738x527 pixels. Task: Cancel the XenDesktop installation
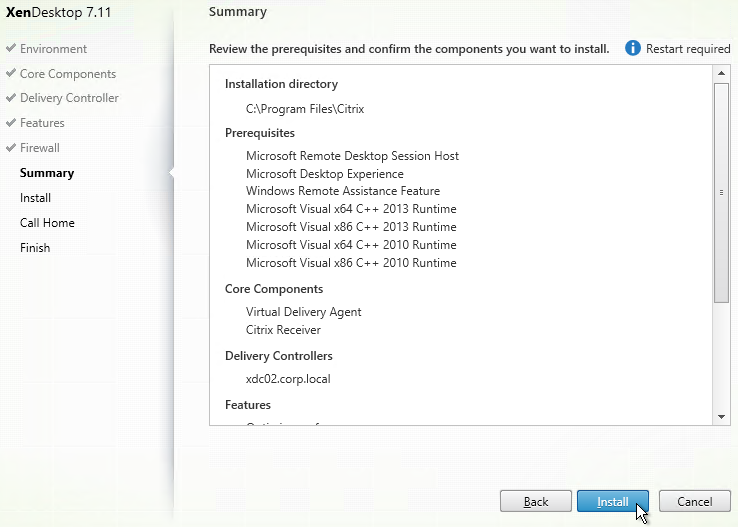[694, 501]
